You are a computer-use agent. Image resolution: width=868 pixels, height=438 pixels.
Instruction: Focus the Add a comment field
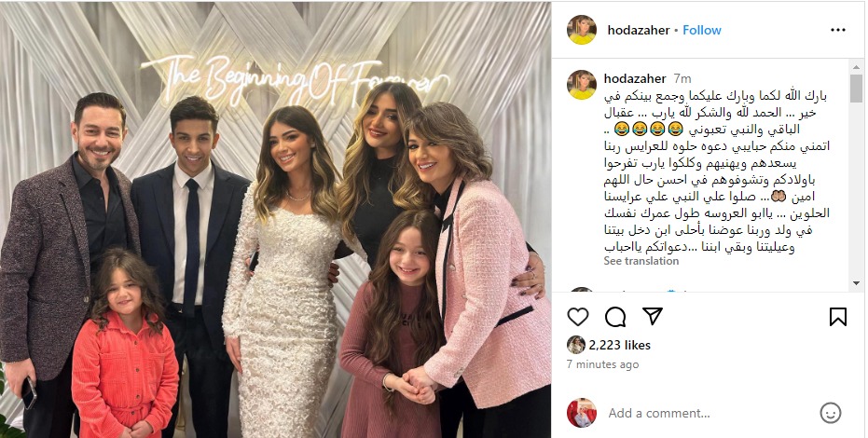(709, 413)
